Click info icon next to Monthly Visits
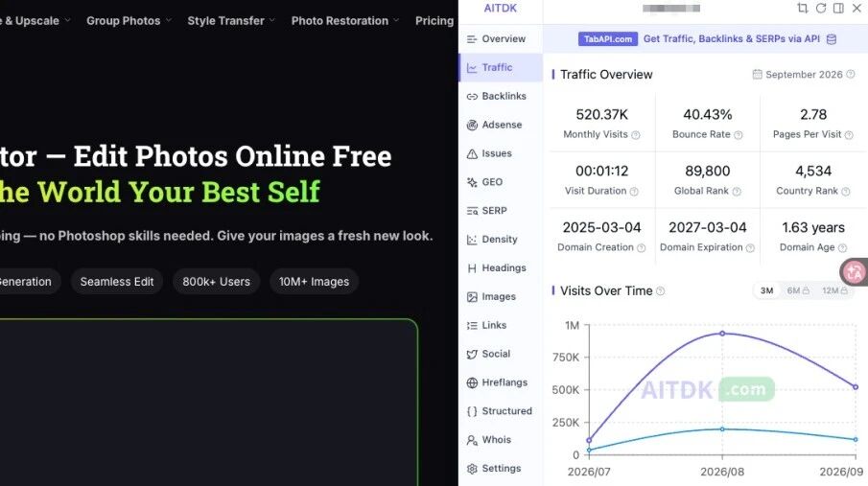This screenshot has width=868, height=486. [x=636, y=134]
